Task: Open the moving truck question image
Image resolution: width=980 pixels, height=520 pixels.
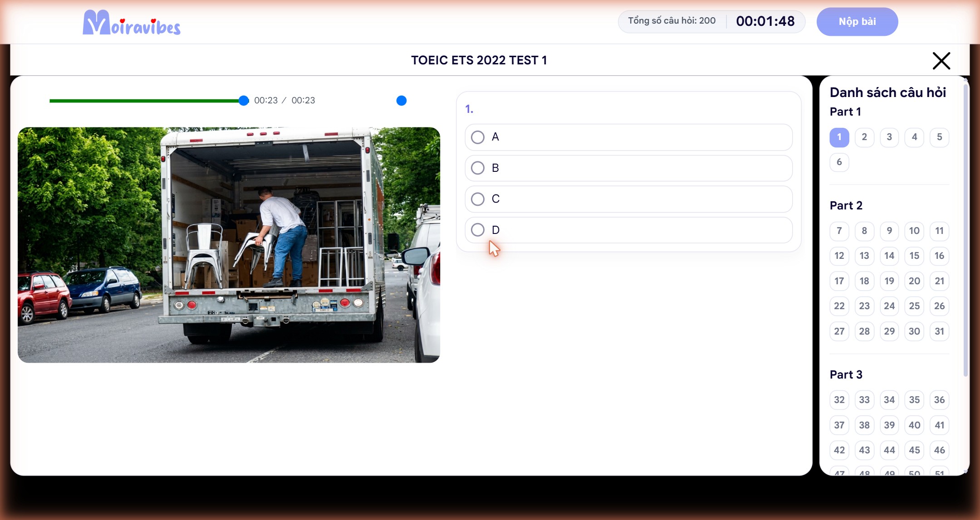Action: pyautogui.click(x=229, y=245)
